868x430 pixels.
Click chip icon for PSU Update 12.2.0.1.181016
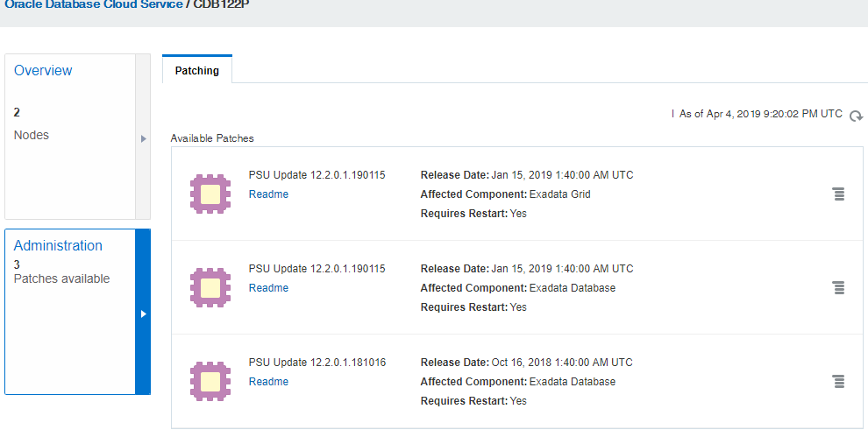tap(210, 381)
